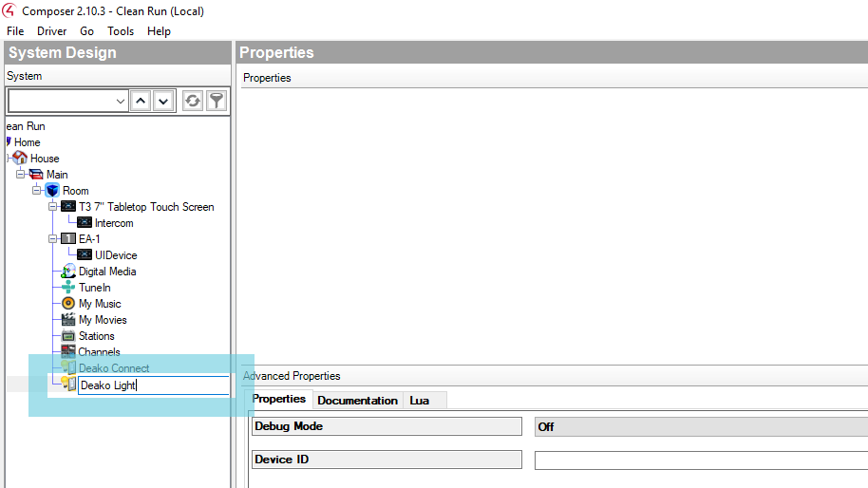Switch to the Lua tab
This screenshot has height=488, width=868.
[420, 400]
